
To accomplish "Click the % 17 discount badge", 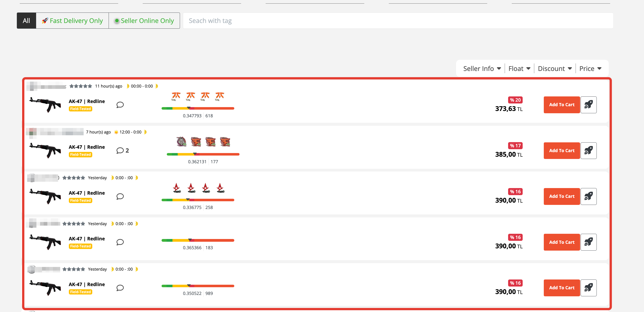I will tap(515, 146).
